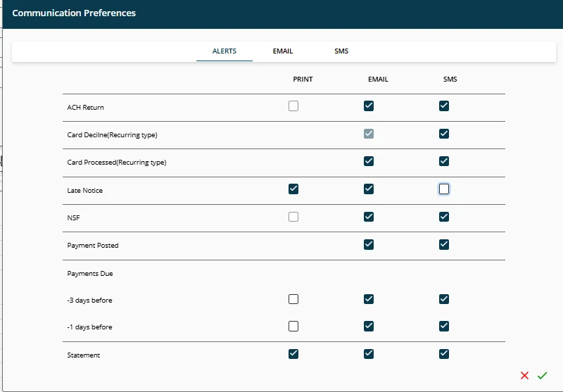The image size is (563, 392).
Task: Enable Print for -1 days before
Action: pyautogui.click(x=293, y=327)
